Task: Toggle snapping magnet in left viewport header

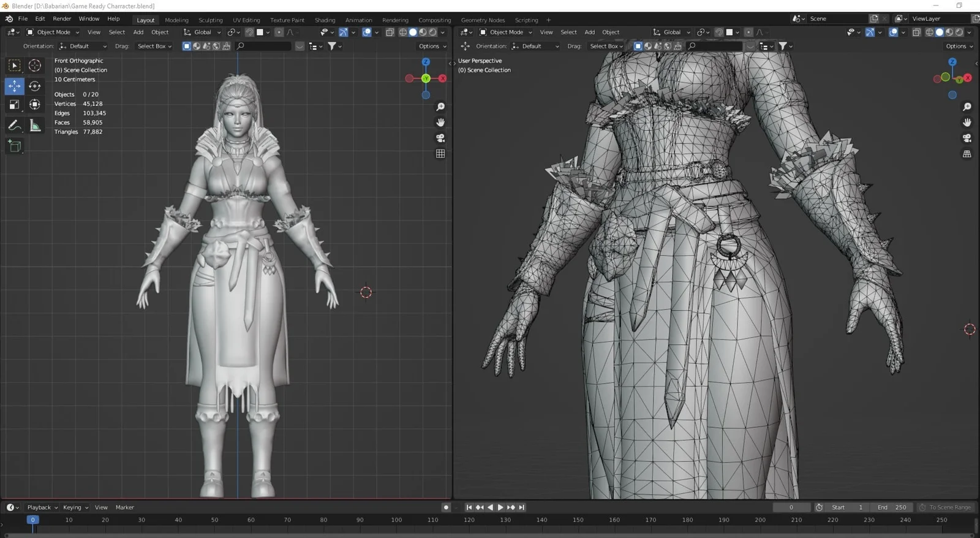Action: coord(249,32)
